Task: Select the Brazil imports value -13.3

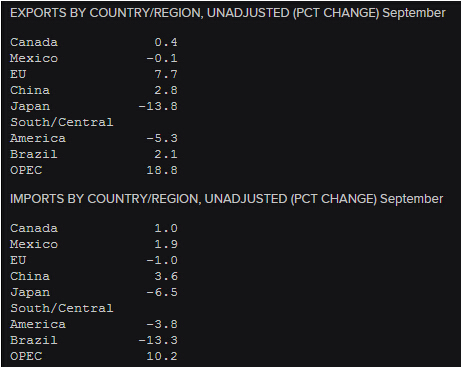Action: (x=158, y=340)
